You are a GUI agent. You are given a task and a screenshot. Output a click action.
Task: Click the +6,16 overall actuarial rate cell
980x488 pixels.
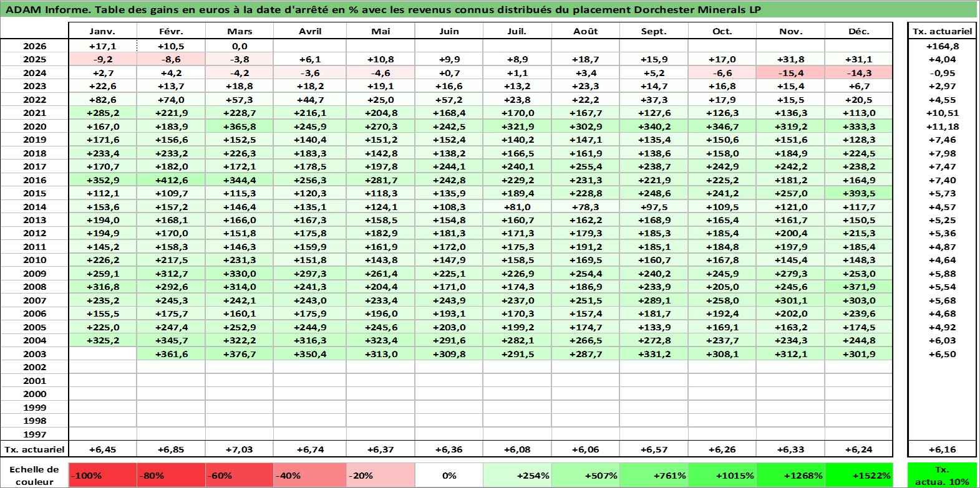point(942,449)
